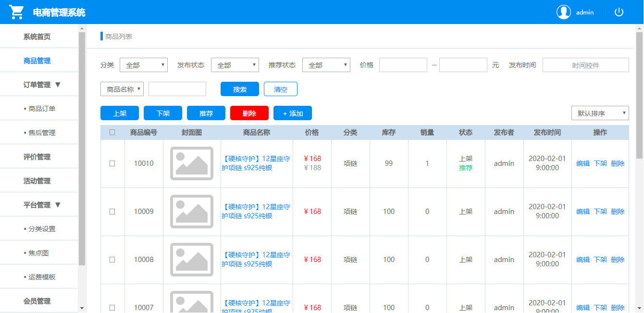Check the box for product 10007
This screenshot has height=313, width=644.
[112, 308]
